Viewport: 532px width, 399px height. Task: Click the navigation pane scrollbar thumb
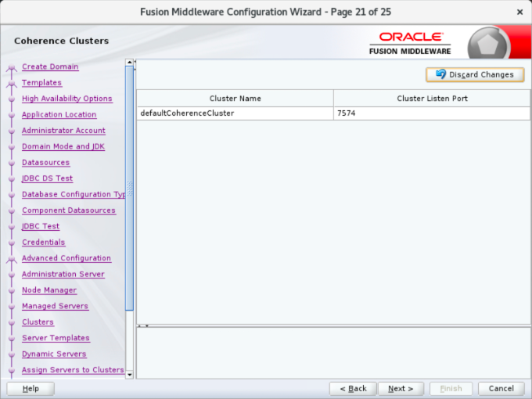[129, 189]
